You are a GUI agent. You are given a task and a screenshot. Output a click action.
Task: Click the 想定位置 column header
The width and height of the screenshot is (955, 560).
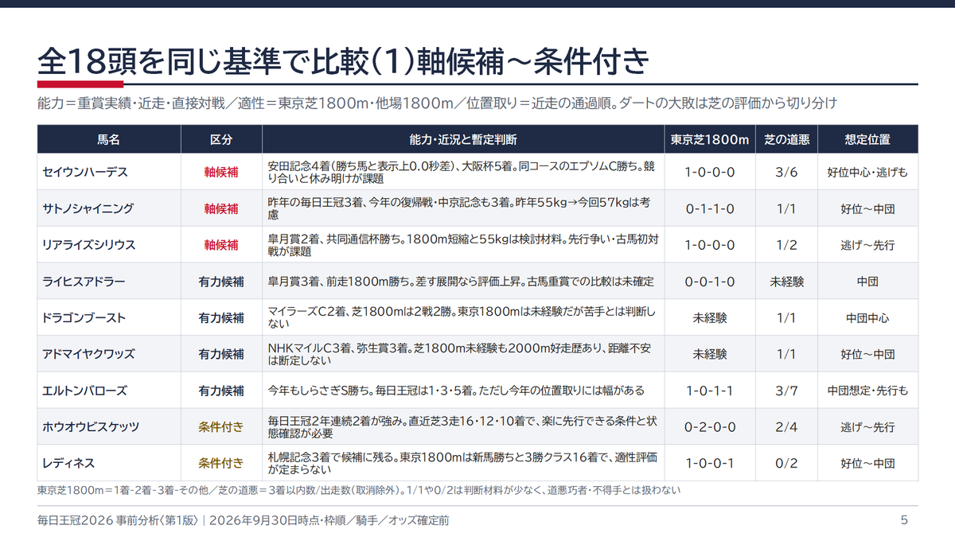867,139
